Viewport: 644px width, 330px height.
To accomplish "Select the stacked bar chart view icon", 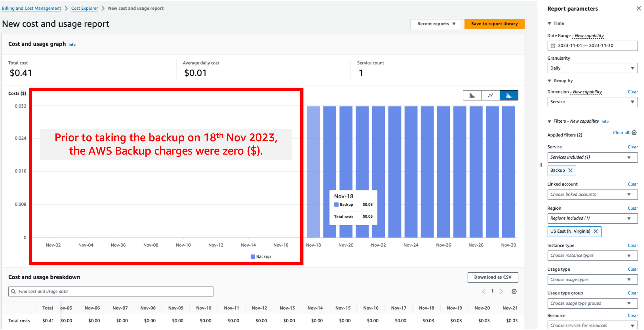I will [509, 95].
